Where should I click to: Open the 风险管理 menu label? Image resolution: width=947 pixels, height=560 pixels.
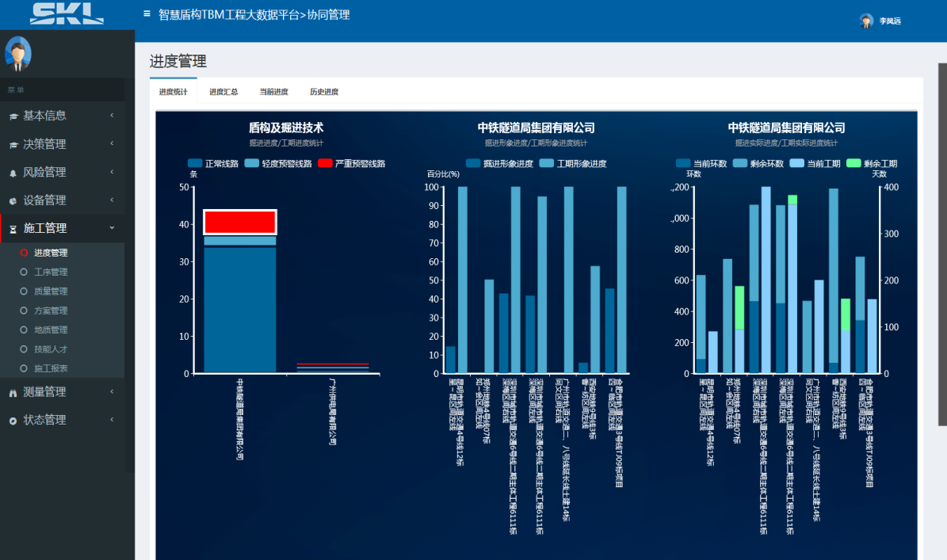point(44,173)
